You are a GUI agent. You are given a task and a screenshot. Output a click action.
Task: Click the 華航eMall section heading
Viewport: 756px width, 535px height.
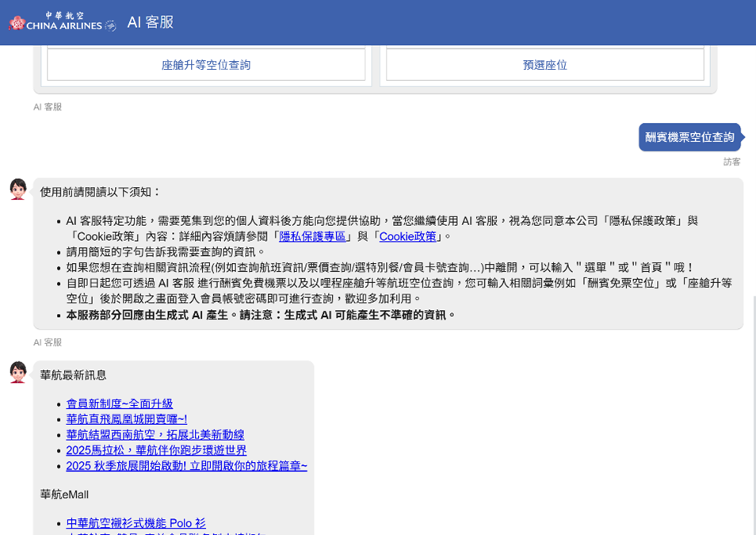tap(64, 495)
